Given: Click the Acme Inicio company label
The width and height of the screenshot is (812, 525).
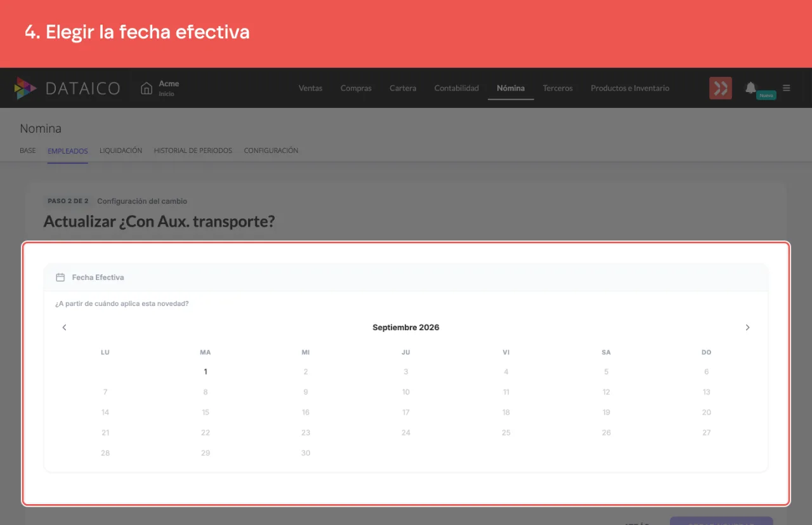Looking at the screenshot, I should 169,88.
